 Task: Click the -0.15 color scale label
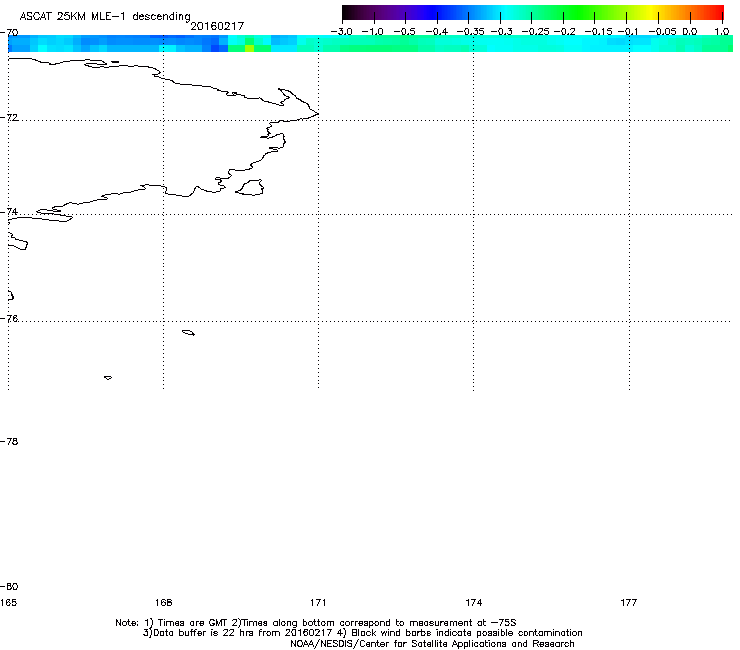(x=598, y=32)
